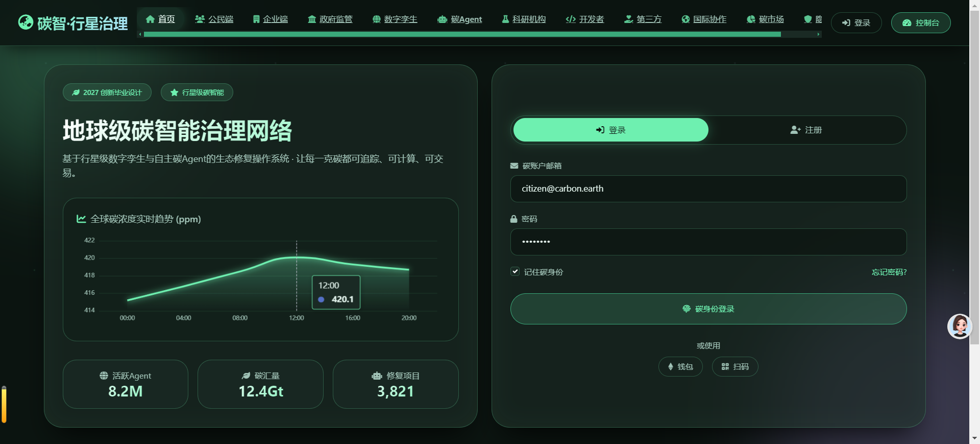
Task: Open the 碳市场 navigation item
Action: 765,19
